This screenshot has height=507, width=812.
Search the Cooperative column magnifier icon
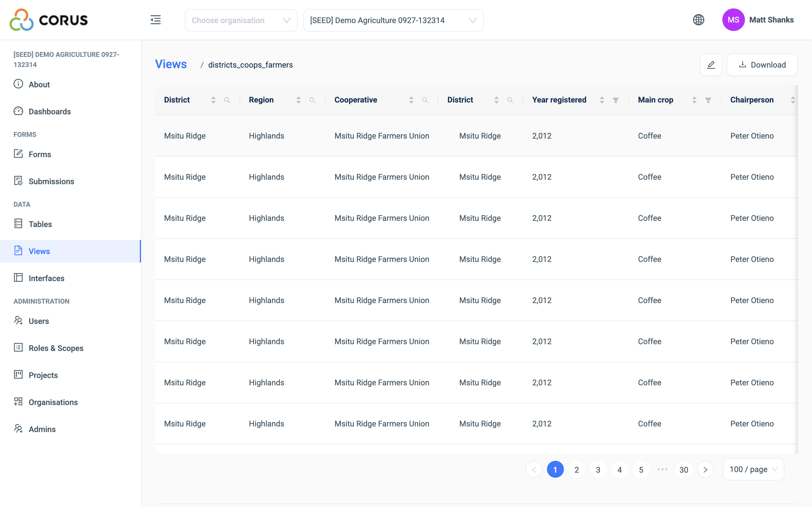[x=425, y=100]
